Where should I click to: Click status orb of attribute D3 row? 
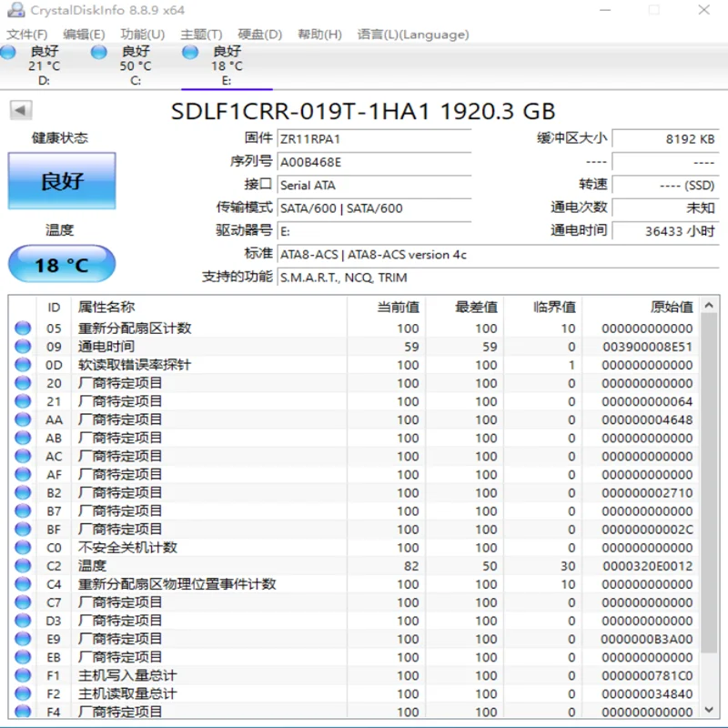[23, 621]
